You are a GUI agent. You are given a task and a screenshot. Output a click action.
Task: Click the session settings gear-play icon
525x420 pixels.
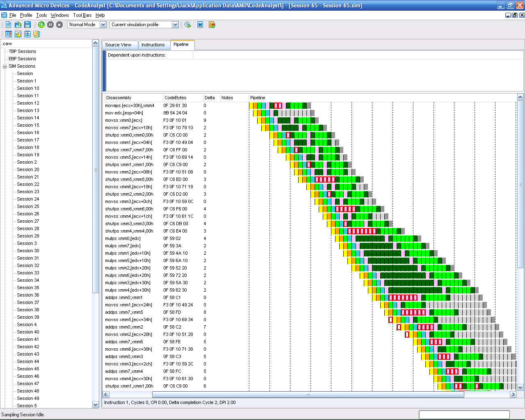(188, 25)
